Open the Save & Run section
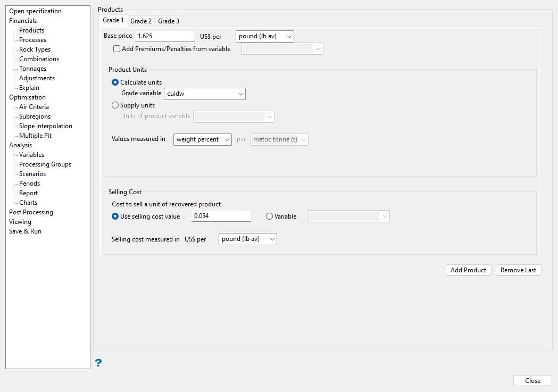This screenshot has height=392, width=558. (x=25, y=231)
